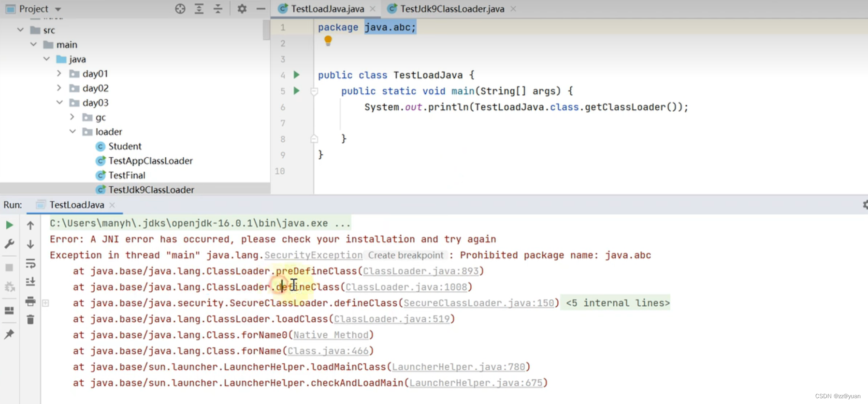
Task: Click the intention light bulb on line 2
Action: (328, 41)
